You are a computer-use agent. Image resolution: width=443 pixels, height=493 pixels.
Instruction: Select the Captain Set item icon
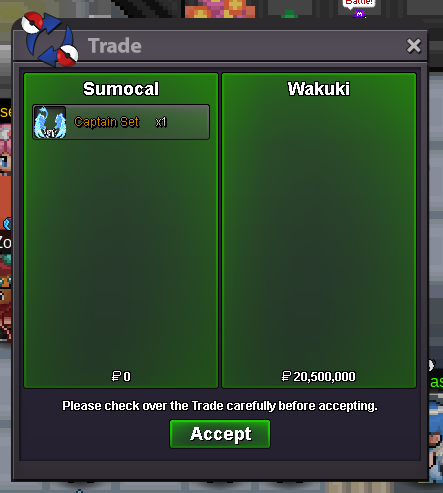[50, 122]
